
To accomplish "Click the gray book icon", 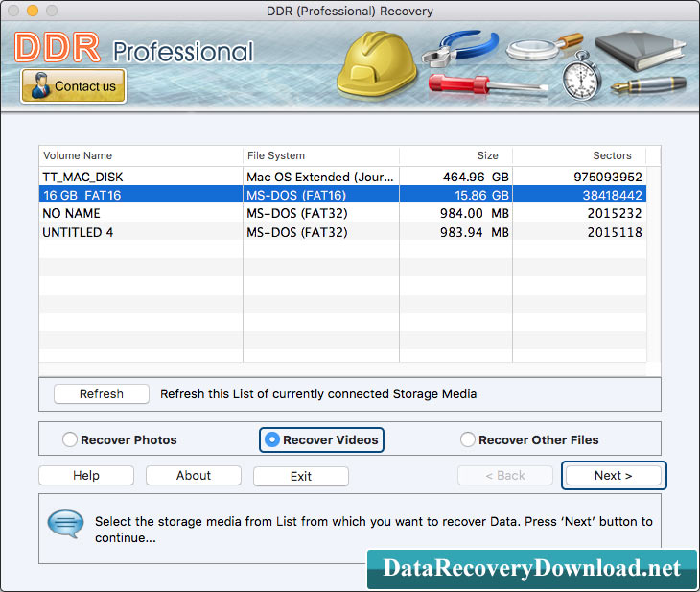I will pos(640,51).
